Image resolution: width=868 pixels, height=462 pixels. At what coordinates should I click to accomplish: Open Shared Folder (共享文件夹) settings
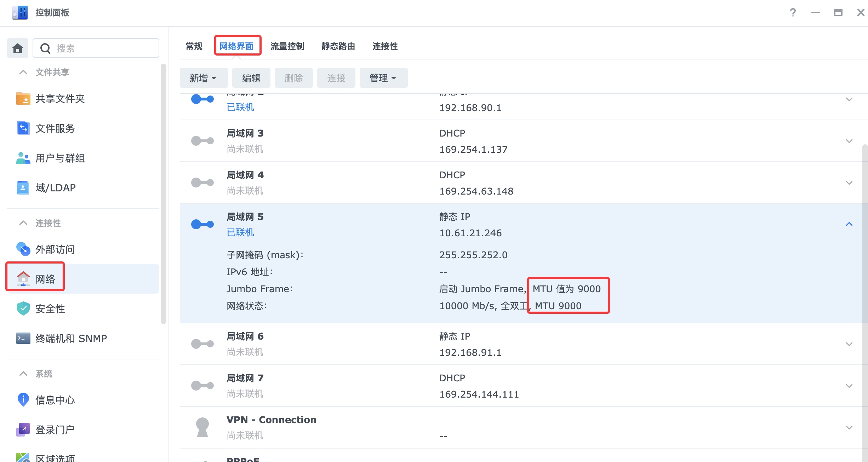(x=60, y=99)
